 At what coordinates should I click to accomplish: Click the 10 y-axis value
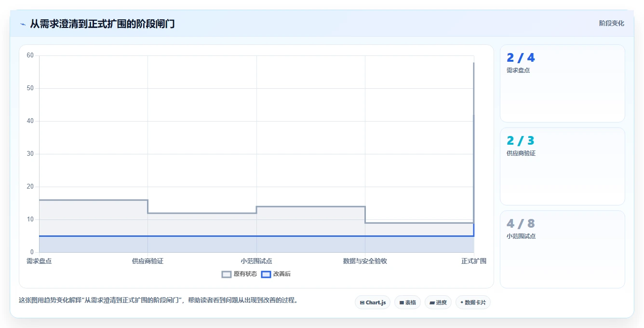click(30, 219)
